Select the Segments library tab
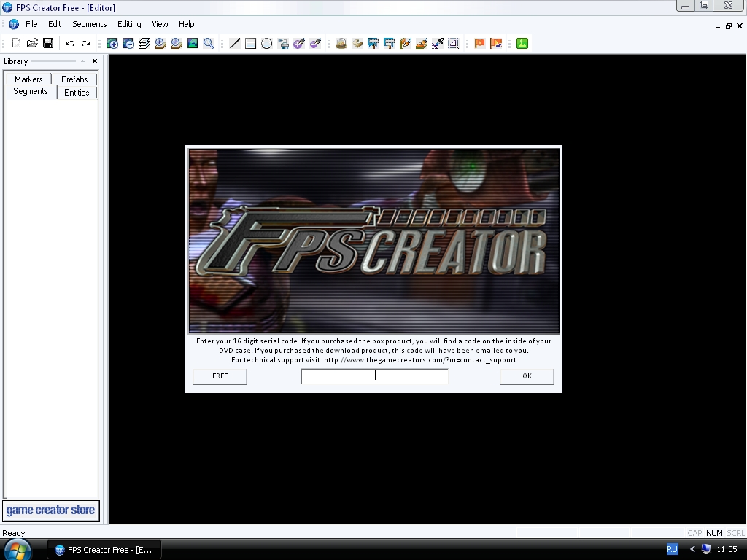 [x=31, y=91]
